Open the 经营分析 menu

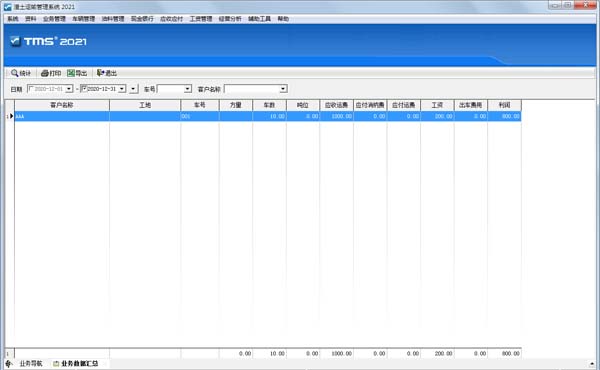point(230,19)
